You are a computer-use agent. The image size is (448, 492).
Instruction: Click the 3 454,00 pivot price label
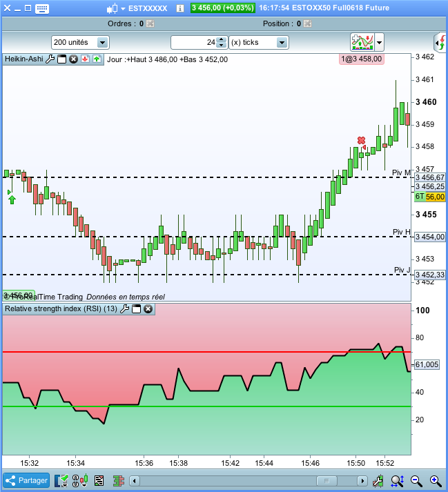[430, 237]
